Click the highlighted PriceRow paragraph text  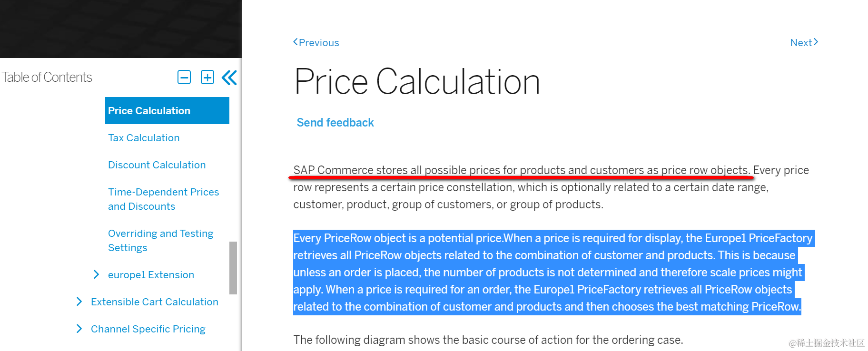click(x=546, y=273)
